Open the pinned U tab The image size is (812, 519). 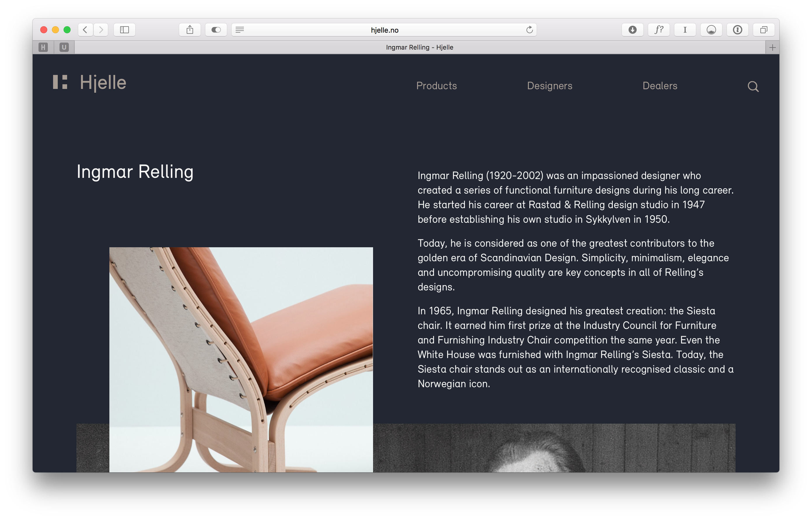[x=64, y=47]
